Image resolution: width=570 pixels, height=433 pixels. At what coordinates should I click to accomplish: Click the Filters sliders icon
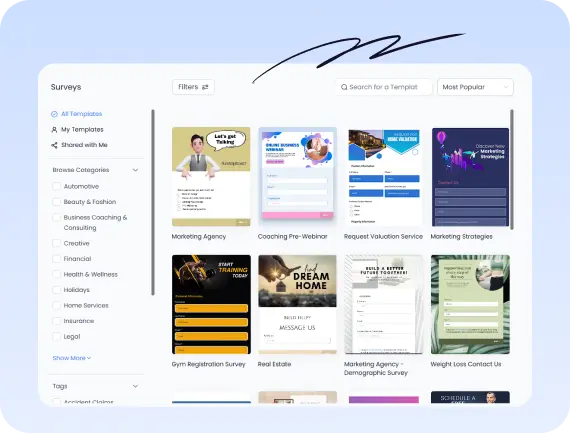[205, 87]
